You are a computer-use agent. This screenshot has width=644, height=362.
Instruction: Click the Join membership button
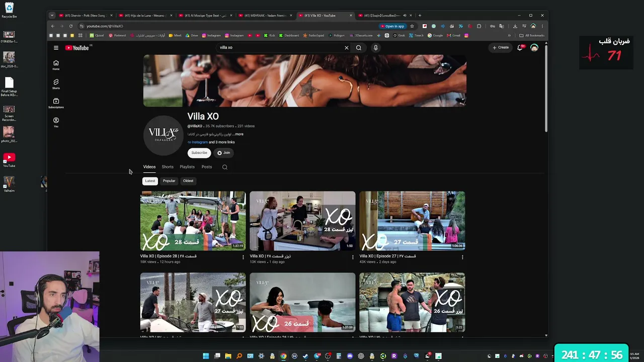tap(224, 153)
